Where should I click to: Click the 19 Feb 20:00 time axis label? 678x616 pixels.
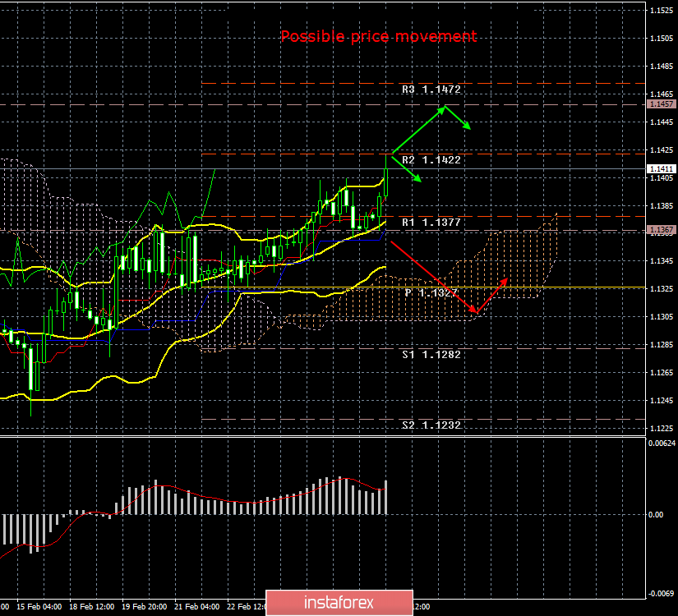pyautogui.click(x=144, y=606)
